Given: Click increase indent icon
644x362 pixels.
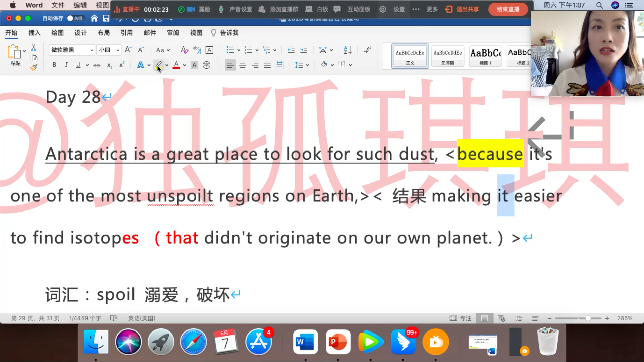Looking at the screenshot, I should point(304,50).
